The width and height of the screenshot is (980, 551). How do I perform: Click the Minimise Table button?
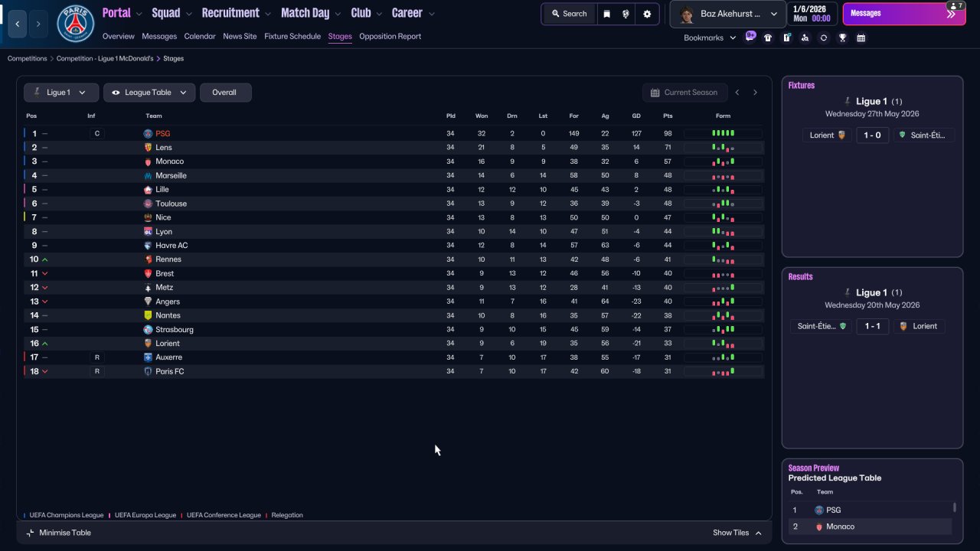(58, 533)
